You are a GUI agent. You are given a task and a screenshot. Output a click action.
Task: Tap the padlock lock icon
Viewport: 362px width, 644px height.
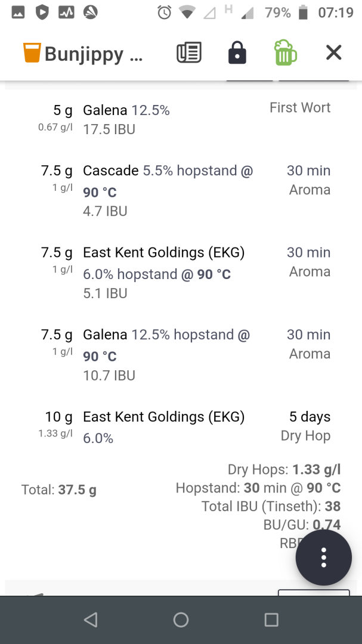[237, 53]
